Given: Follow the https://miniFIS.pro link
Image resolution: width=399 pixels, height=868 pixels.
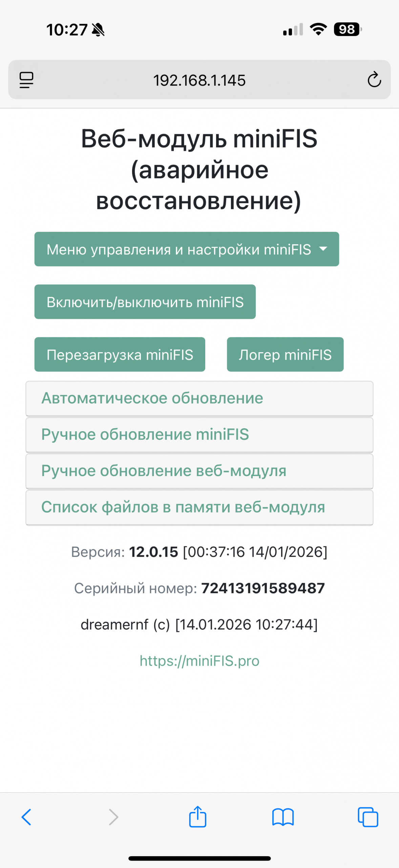Looking at the screenshot, I should (x=199, y=661).
